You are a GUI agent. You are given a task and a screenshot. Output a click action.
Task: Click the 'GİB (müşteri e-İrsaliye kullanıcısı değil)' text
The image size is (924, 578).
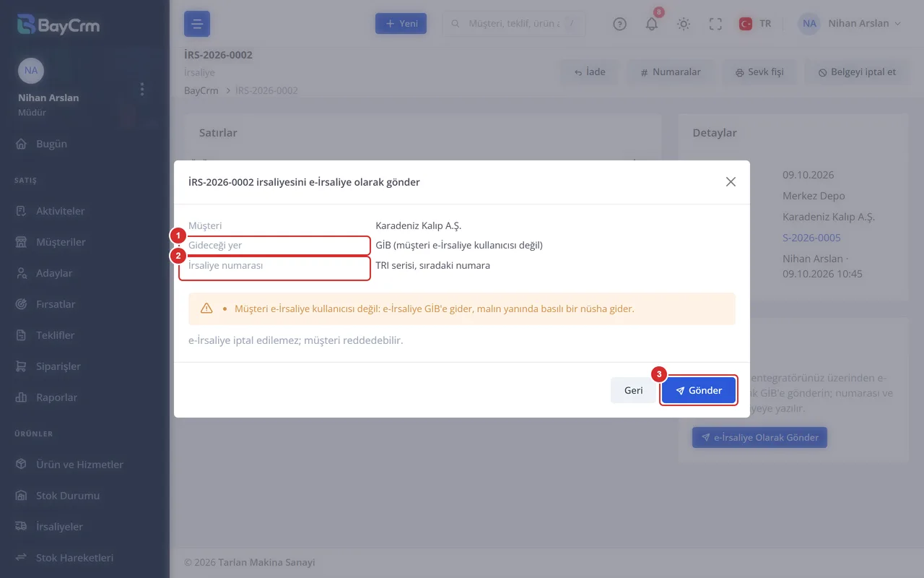point(459,245)
